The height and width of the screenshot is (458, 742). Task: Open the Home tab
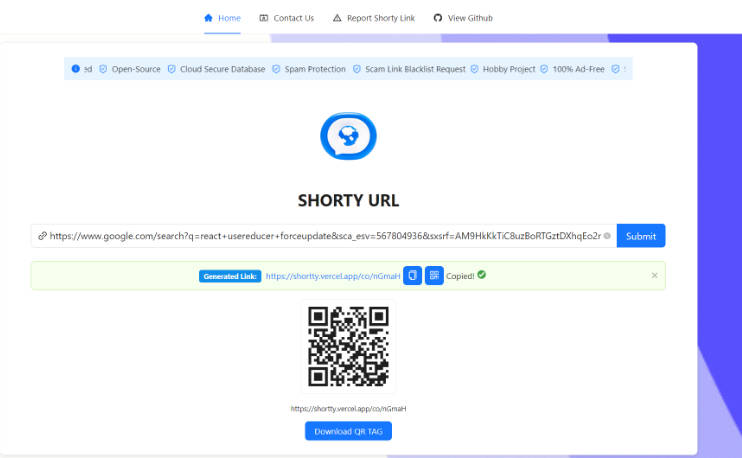222,18
